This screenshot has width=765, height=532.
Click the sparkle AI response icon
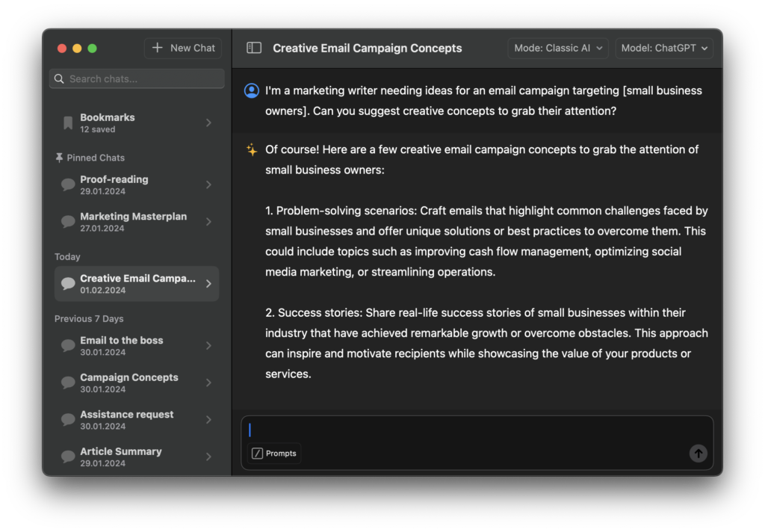click(x=252, y=150)
